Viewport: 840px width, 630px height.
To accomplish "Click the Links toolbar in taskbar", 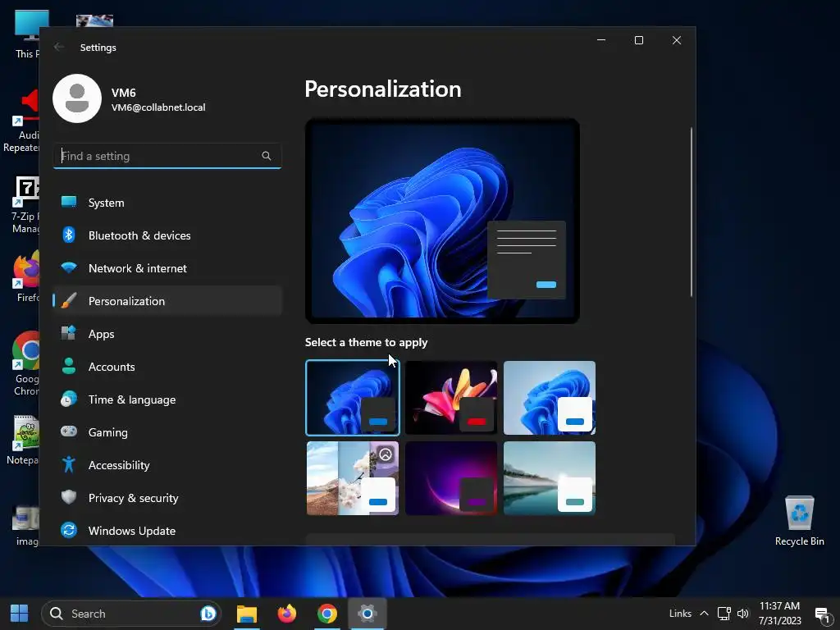I will tap(680, 614).
